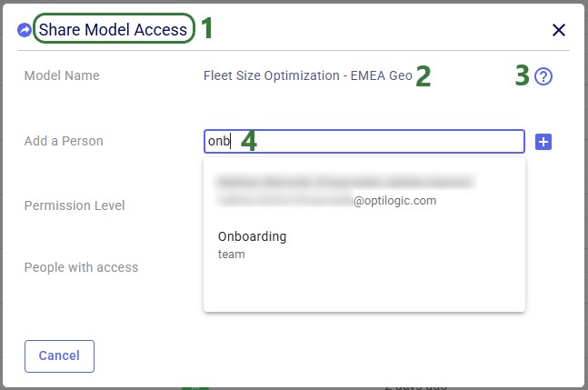Click the Fleet Size Optimization model name

tap(307, 75)
